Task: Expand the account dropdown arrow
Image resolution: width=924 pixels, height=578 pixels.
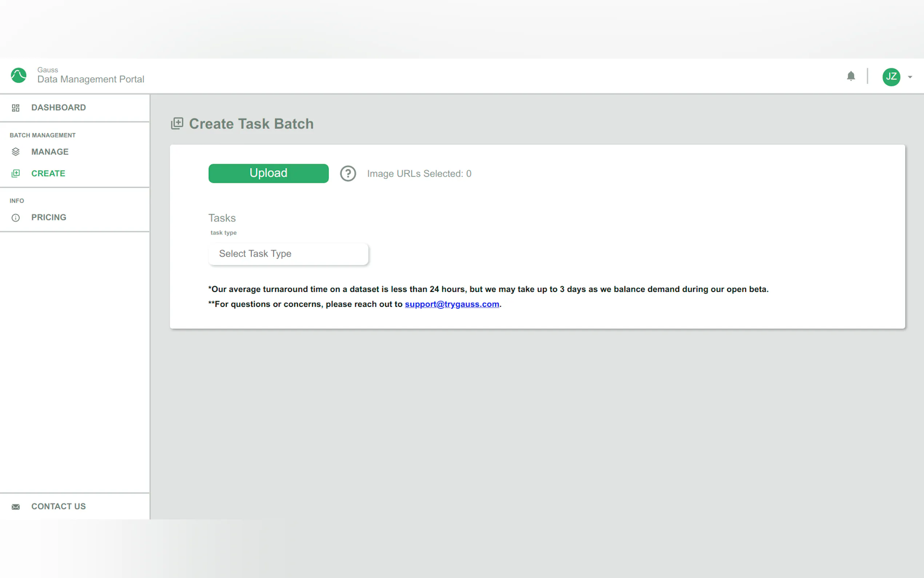Action: pyautogui.click(x=910, y=77)
